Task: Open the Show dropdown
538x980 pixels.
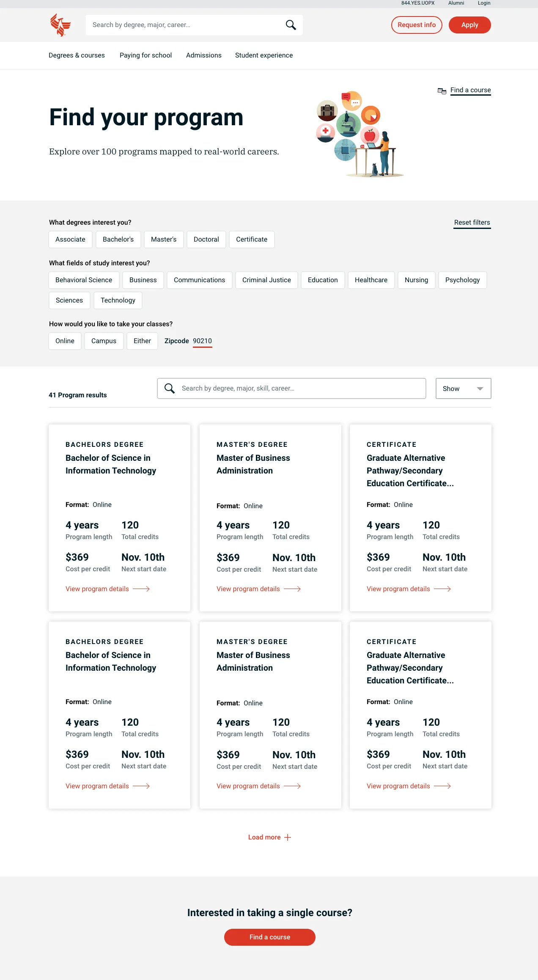Action: click(x=463, y=388)
